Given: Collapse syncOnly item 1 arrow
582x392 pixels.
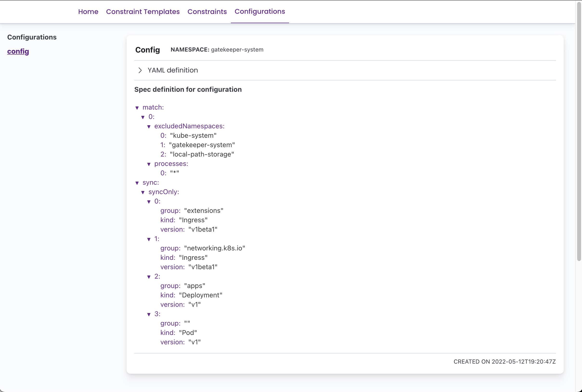Looking at the screenshot, I should pyautogui.click(x=149, y=239).
